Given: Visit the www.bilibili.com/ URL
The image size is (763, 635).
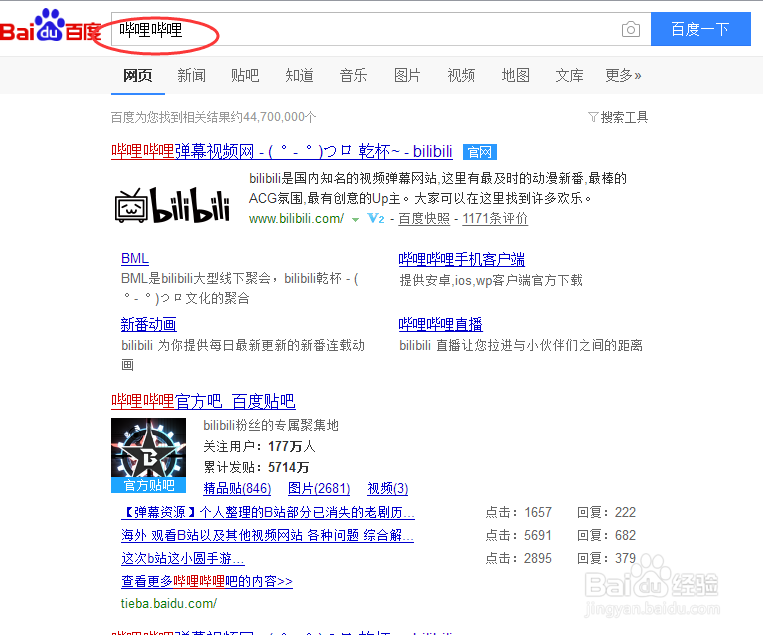Looking at the screenshot, I should 296,218.
